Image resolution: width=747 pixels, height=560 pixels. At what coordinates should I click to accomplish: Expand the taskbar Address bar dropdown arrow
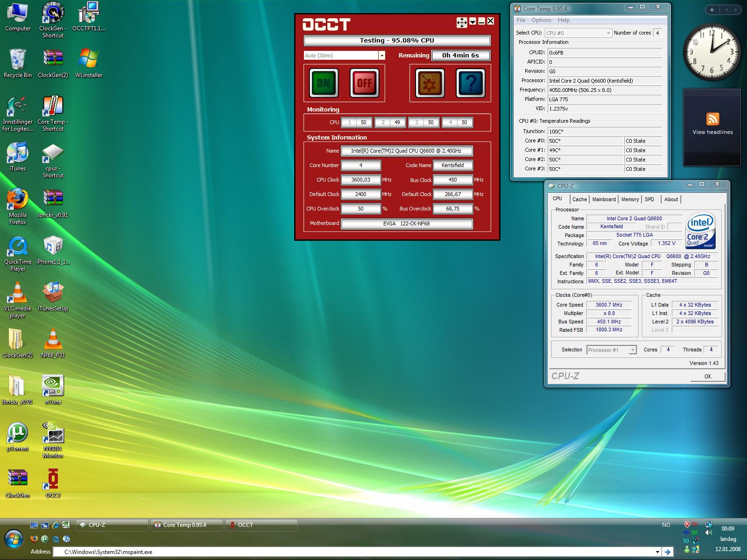[658, 552]
